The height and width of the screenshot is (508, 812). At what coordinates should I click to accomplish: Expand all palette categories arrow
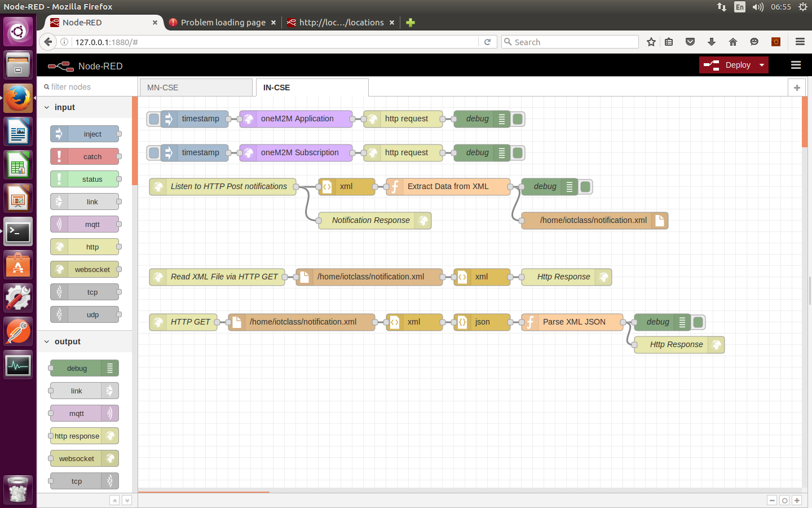(127, 500)
